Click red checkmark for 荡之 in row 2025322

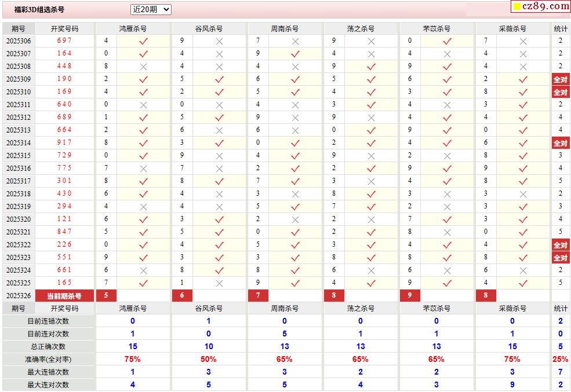(371, 245)
